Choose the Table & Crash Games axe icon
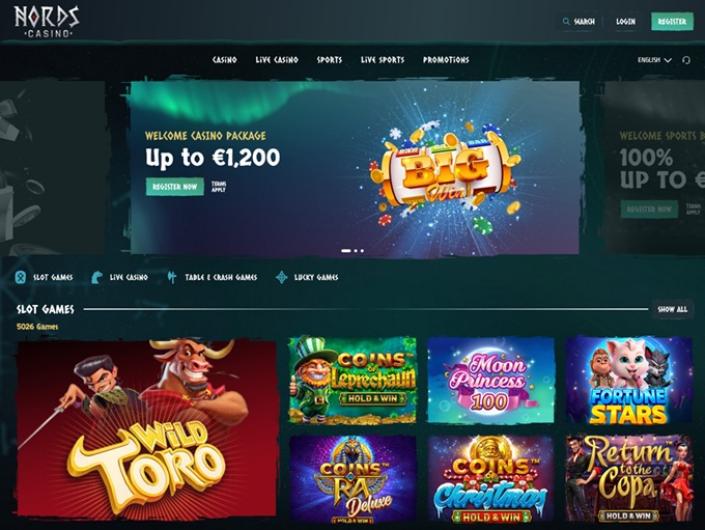The height and width of the screenshot is (530, 705). point(171,277)
